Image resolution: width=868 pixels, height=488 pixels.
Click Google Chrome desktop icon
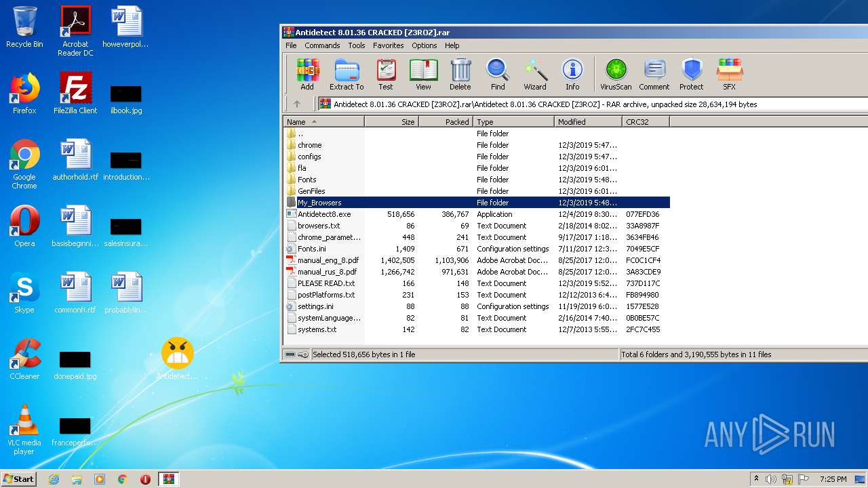click(x=24, y=164)
